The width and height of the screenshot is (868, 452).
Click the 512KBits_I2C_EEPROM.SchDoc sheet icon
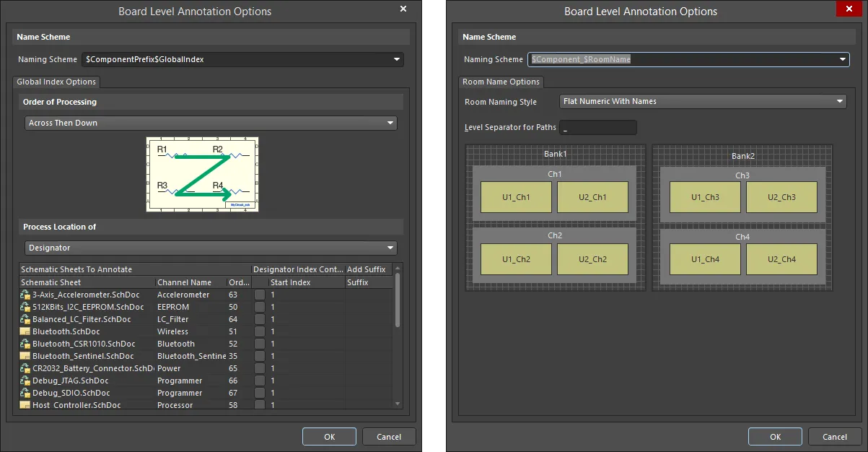click(25, 307)
